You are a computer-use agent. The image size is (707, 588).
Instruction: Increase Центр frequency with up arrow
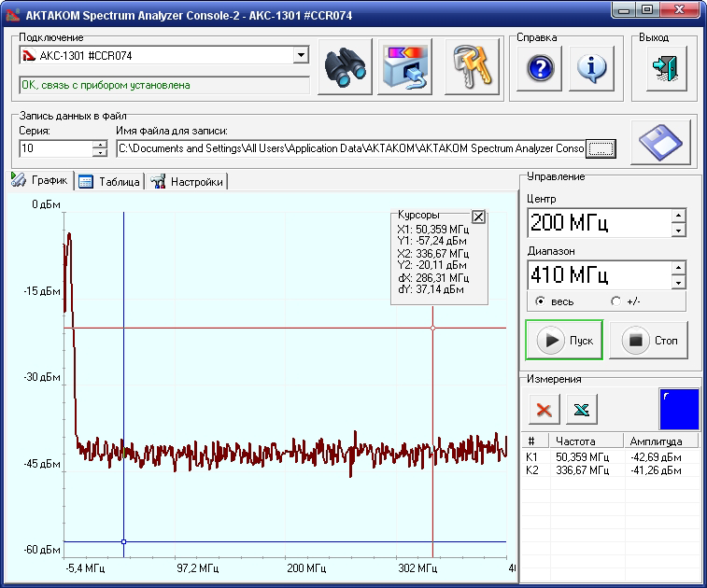point(678,216)
